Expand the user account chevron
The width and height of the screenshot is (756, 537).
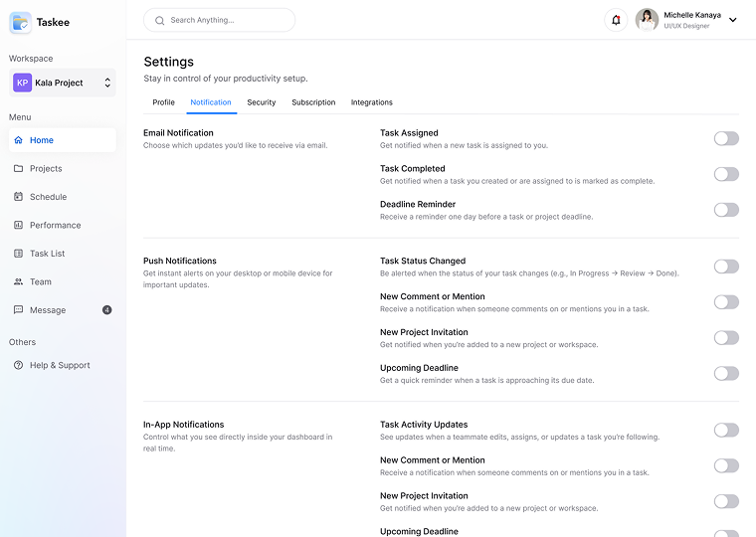click(732, 20)
